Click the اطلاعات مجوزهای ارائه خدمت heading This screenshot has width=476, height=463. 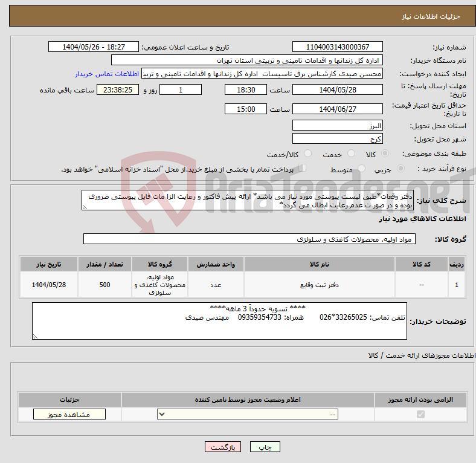[422, 355]
